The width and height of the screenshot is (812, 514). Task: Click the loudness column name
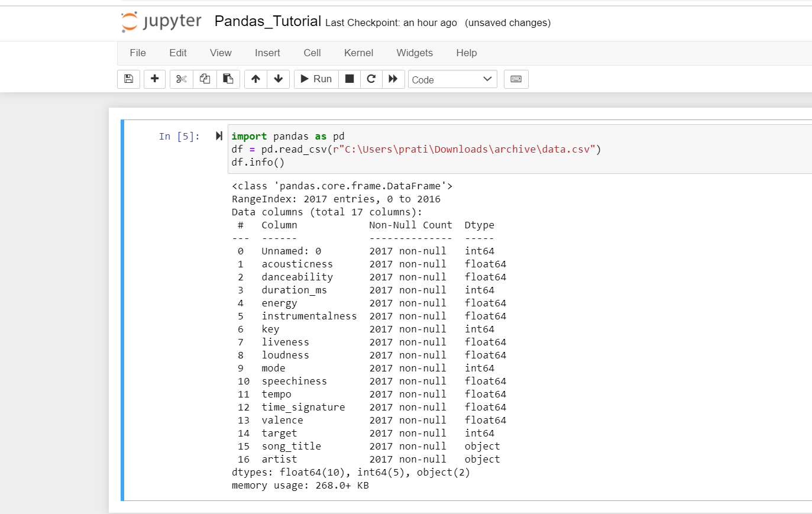(286, 355)
